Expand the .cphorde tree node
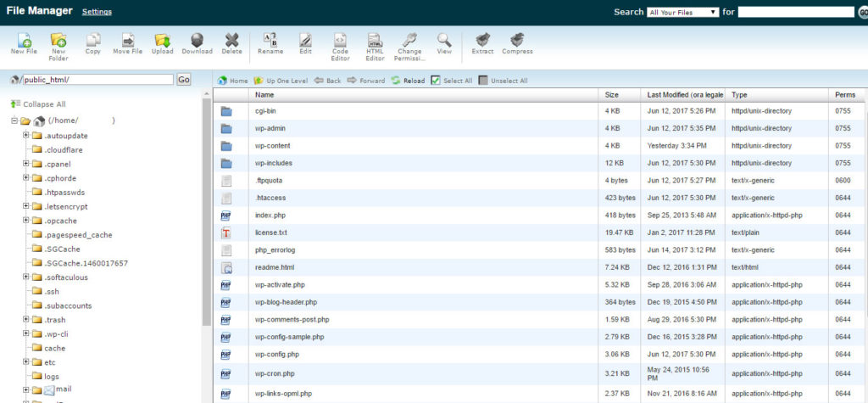Viewport: 868px width, 403px height. [x=26, y=178]
